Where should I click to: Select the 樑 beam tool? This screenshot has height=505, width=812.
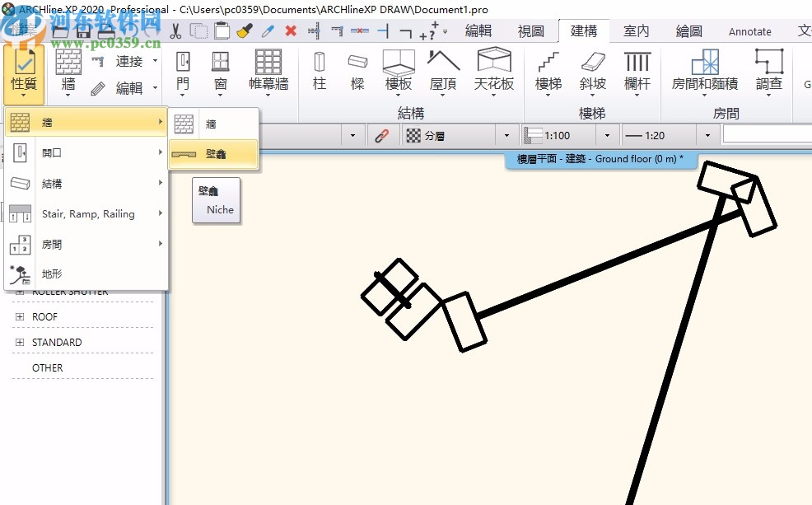click(357, 72)
